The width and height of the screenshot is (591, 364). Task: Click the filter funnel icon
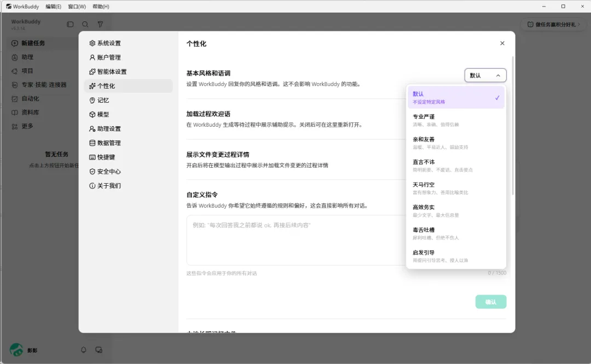click(x=100, y=25)
